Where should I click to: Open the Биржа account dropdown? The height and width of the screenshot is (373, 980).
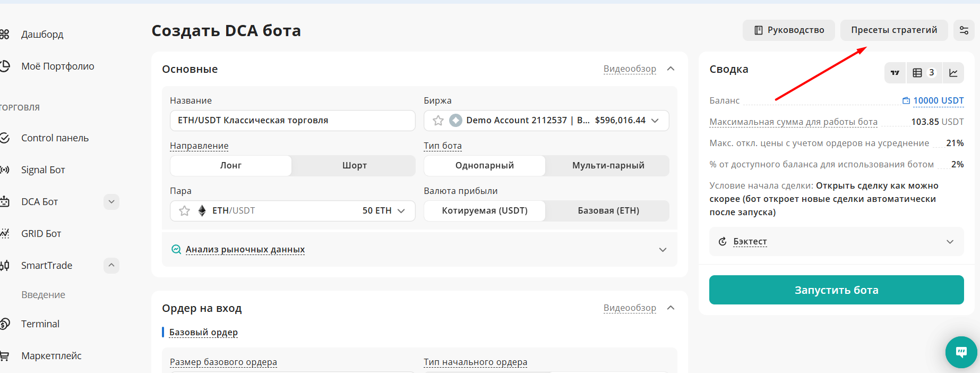tap(655, 121)
